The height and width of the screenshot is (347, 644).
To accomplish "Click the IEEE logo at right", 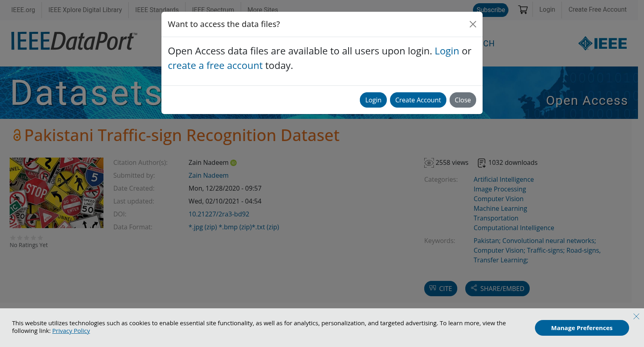I will pos(603,44).
